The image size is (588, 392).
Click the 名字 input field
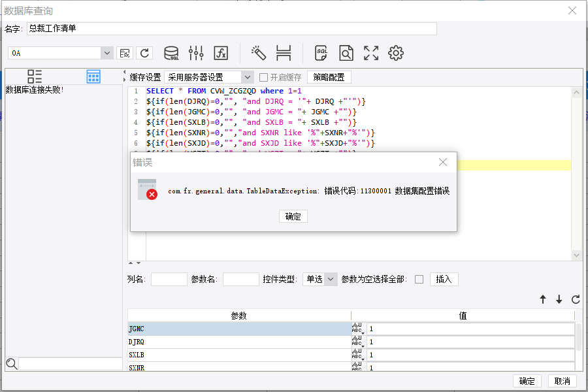tap(231, 29)
